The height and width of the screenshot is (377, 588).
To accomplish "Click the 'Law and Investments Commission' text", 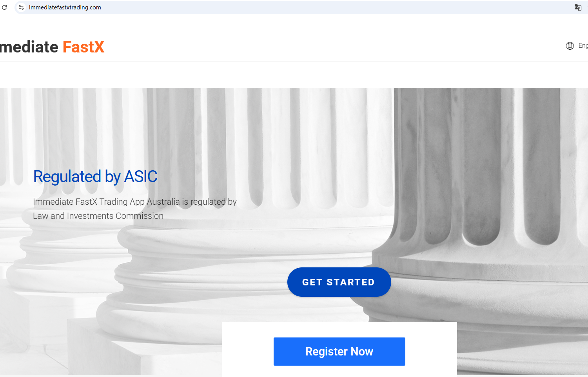I will 98,216.
